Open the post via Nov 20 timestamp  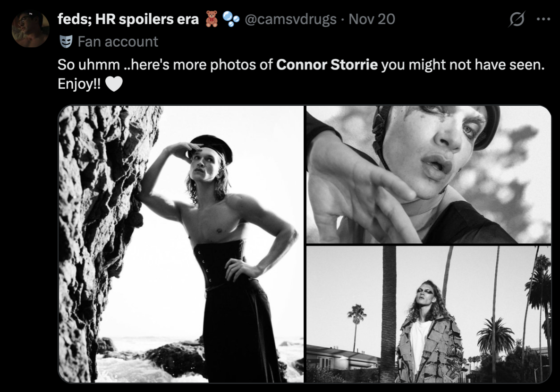pyautogui.click(x=372, y=19)
